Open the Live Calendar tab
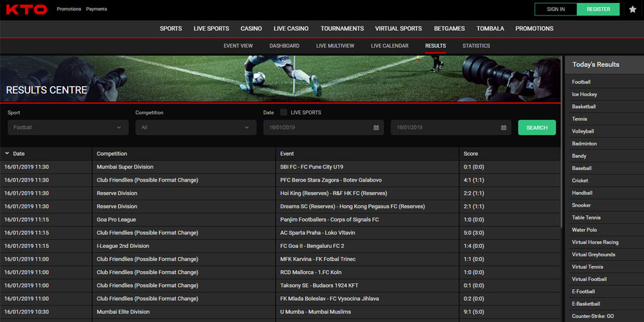Screen dimensions: 644x322 coord(390,46)
